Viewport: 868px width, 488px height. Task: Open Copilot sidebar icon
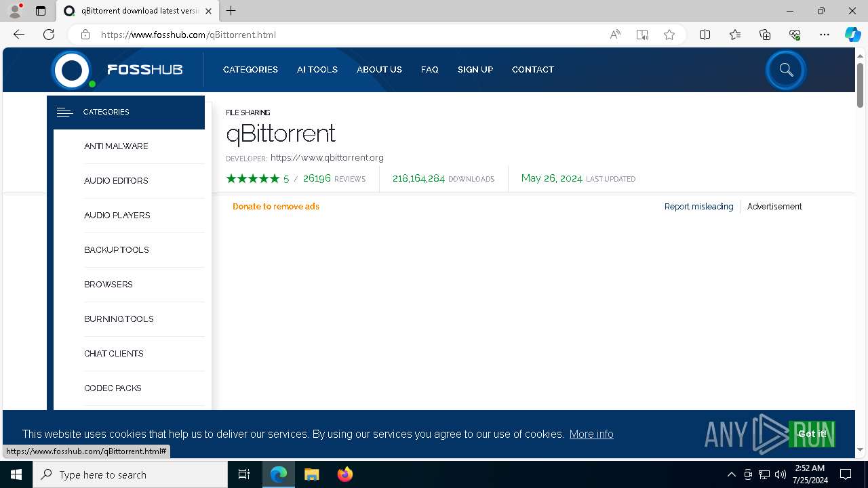click(852, 35)
